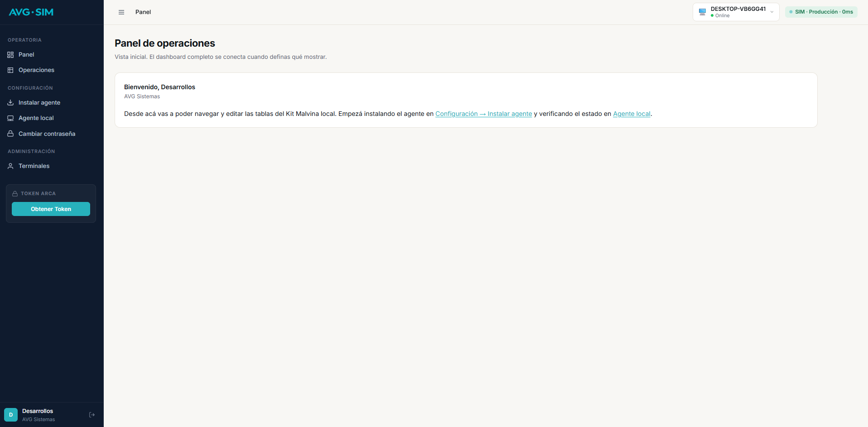Click the Cambiar contraseña lock icon

pyautogui.click(x=10, y=134)
